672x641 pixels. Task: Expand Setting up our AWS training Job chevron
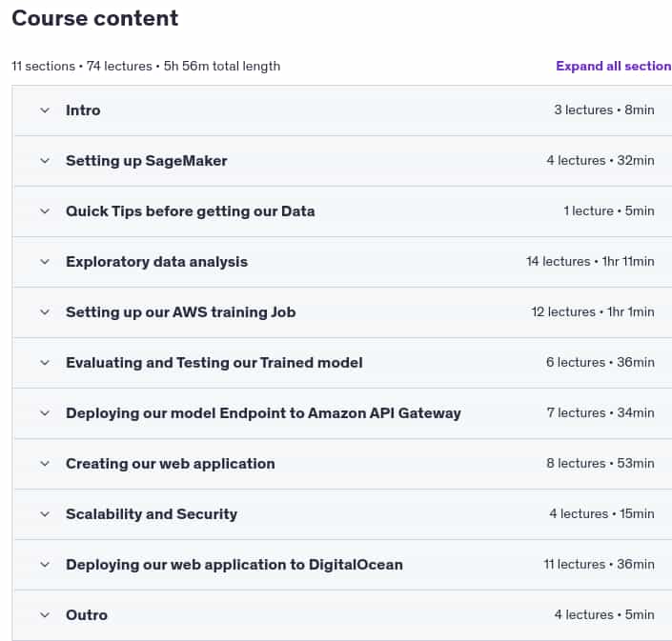coord(45,312)
